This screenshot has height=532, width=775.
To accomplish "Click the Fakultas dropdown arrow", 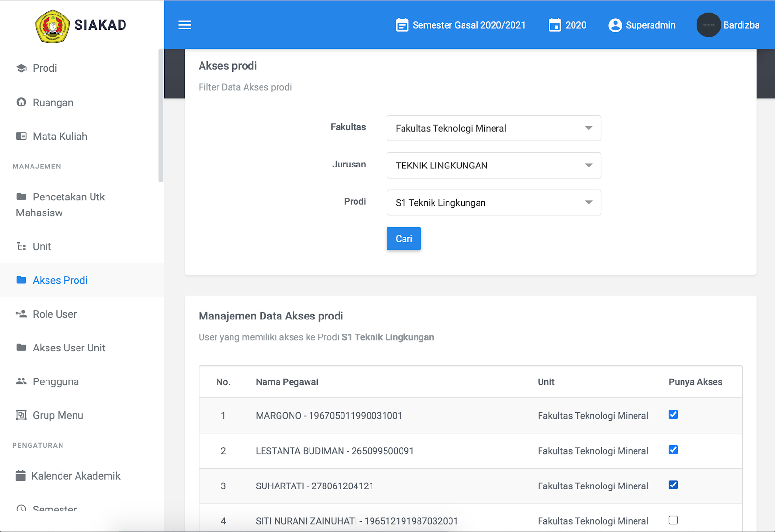I will [589, 128].
